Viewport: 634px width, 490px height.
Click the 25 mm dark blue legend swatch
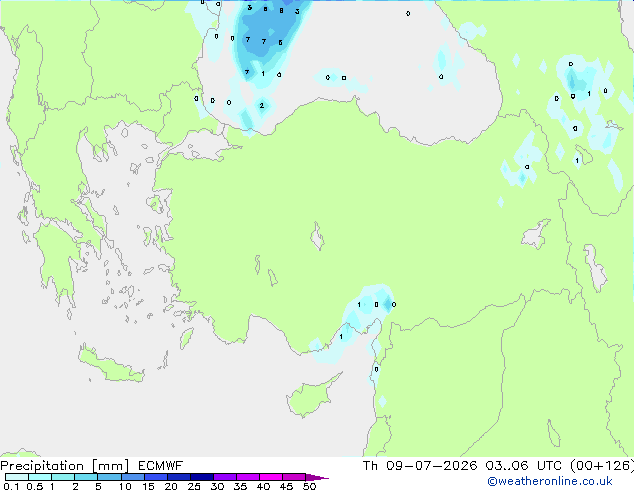pyautogui.click(x=202, y=477)
